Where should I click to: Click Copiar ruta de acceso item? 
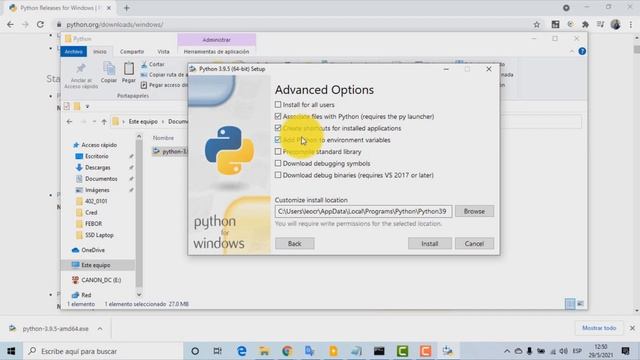(164, 75)
